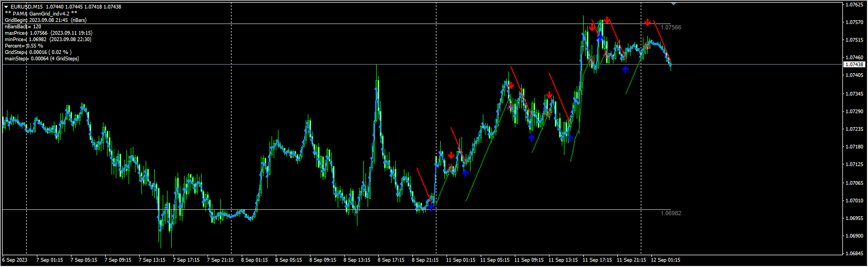This screenshot has width=868, height=267.
Task: Click the 12 Sep 01:15 time axis label
Action: 665,260
